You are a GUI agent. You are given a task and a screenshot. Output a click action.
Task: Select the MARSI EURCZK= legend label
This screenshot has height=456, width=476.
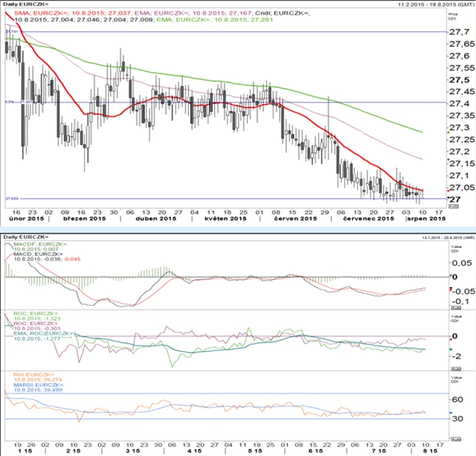click(x=39, y=386)
